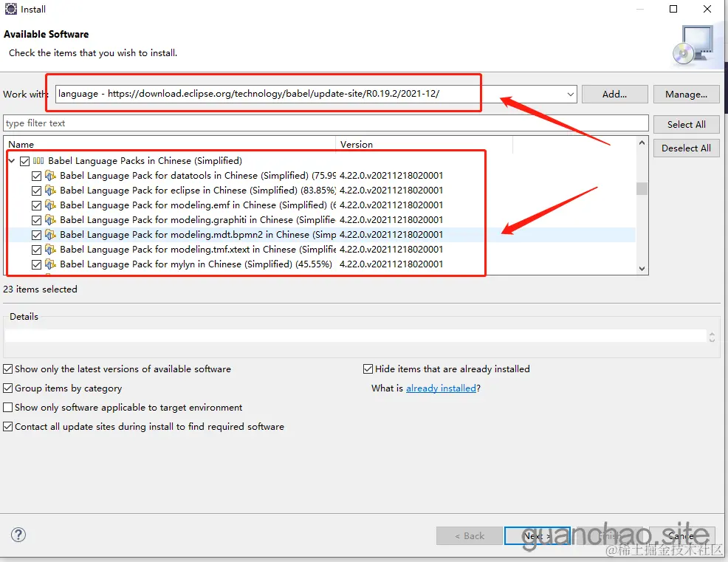Open the Work with site dropdown arrow

coord(571,95)
